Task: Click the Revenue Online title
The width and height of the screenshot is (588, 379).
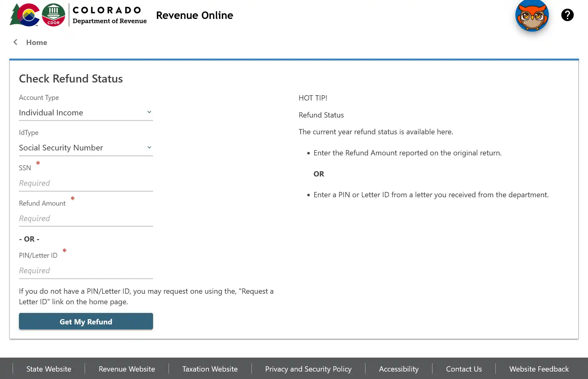Action: pos(194,15)
